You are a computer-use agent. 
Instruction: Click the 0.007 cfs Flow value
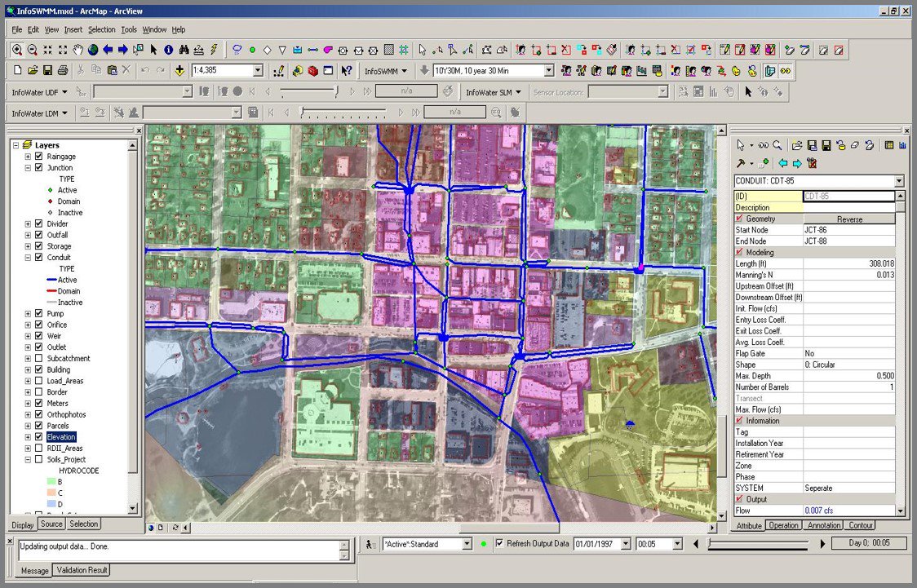[x=819, y=511]
